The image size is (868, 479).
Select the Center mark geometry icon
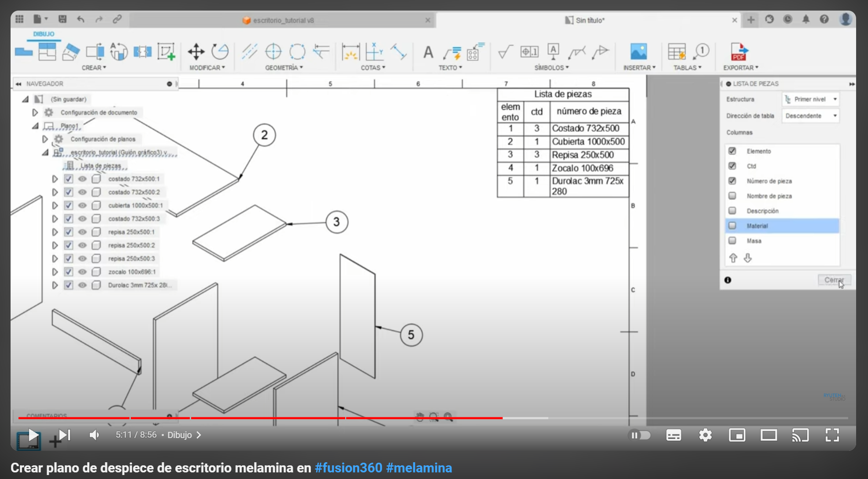click(x=273, y=52)
